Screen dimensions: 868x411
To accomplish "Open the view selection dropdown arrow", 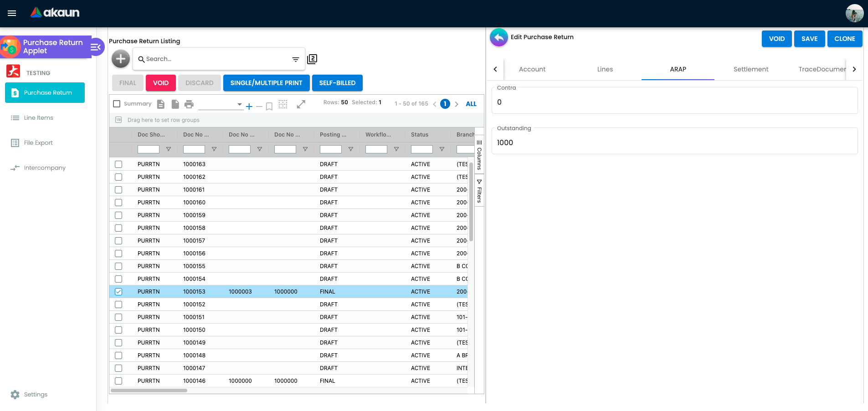I will pyautogui.click(x=240, y=104).
